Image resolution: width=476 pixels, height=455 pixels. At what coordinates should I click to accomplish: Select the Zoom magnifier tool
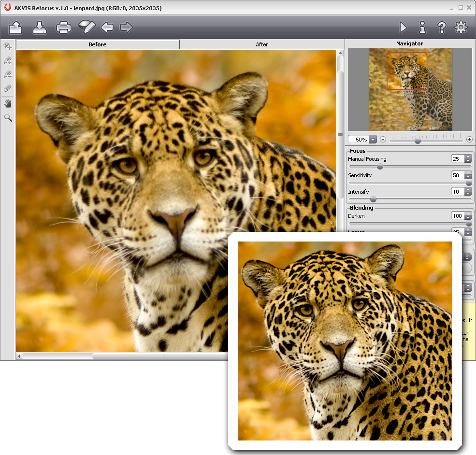[8, 118]
